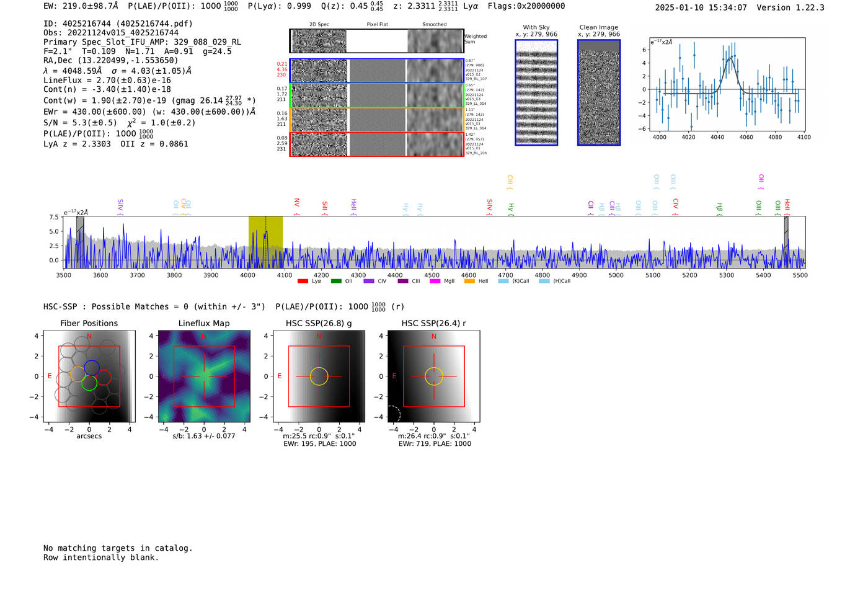The height and width of the screenshot is (591, 868).
Task: Open the Lineflux Map image
Action: tap(204, 376)
